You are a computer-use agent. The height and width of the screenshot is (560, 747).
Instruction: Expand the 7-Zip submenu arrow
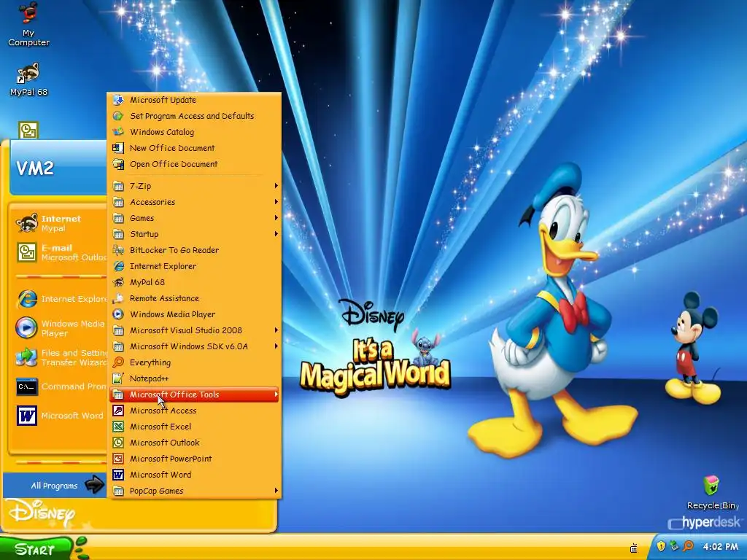[x=276, y=186]
